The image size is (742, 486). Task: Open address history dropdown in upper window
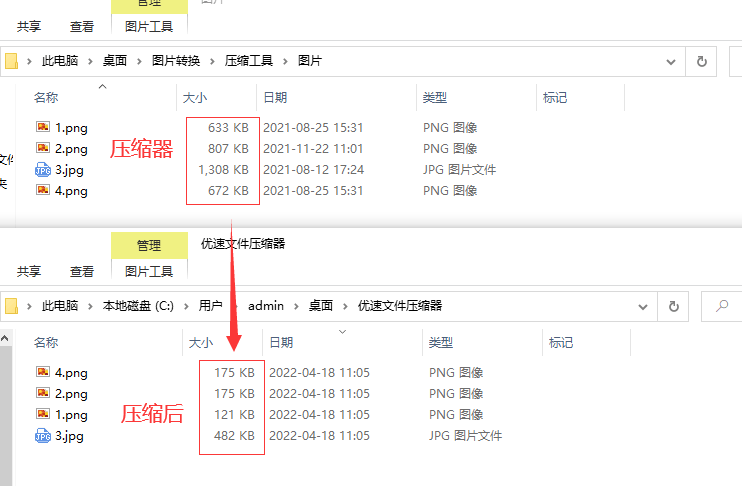[671, 62]
